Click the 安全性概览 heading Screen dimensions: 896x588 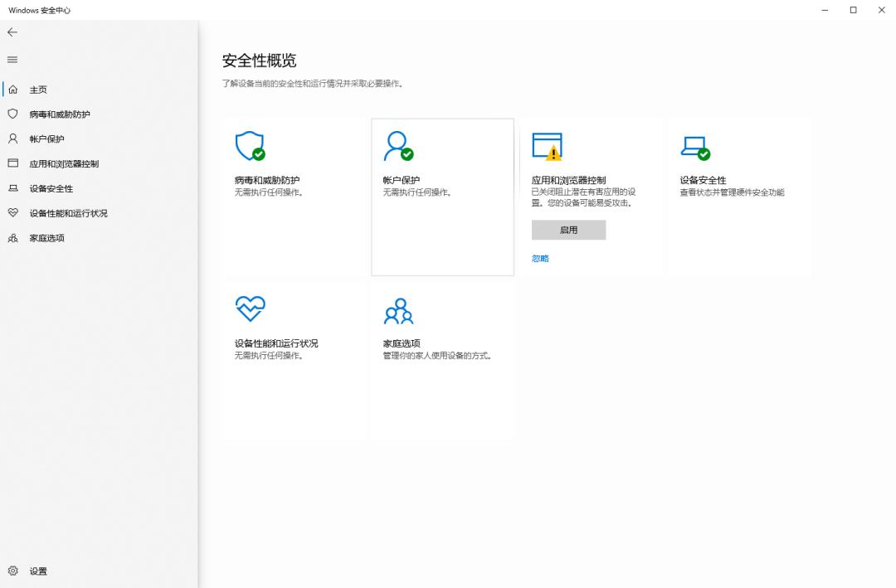pyautogui.click(x=260, y=61)
